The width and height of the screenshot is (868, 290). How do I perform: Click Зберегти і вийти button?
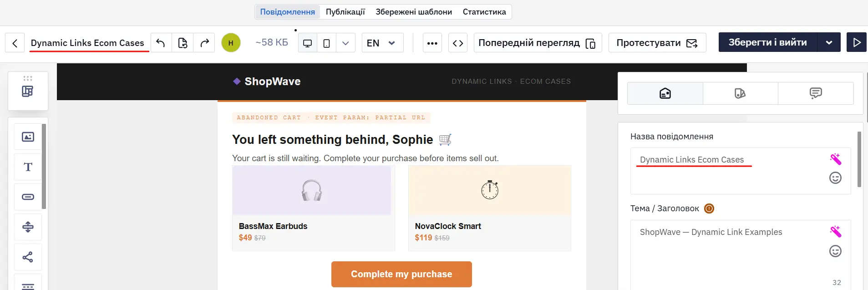click(x=768, y=42)
